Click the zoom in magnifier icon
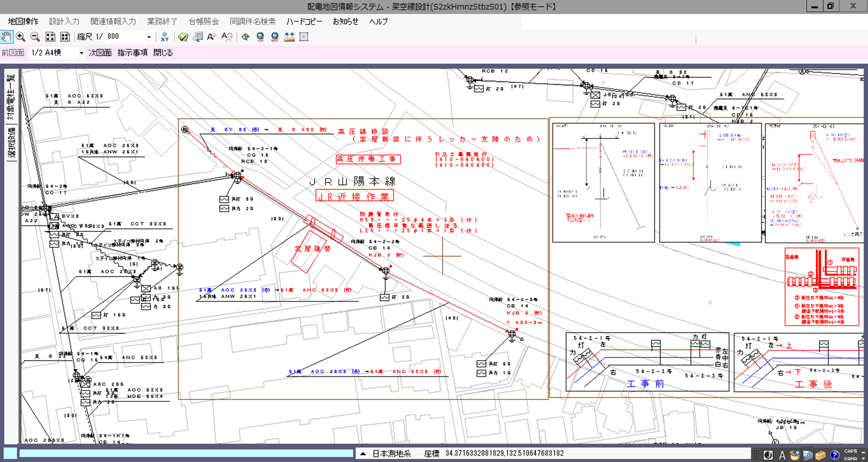The image size is (868, 462). [20, 37]
